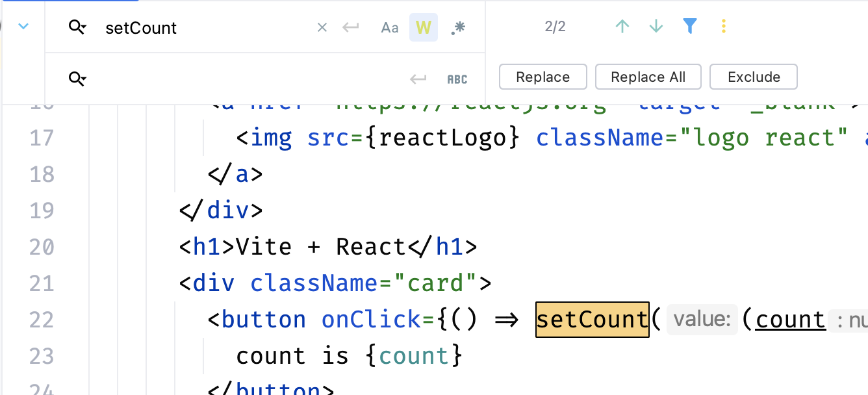Image resolution: width=868 pixels, height=395 pixels.
Task: Focus the empty replace input field
Action: pyautogui.click(x=247, y=79)
